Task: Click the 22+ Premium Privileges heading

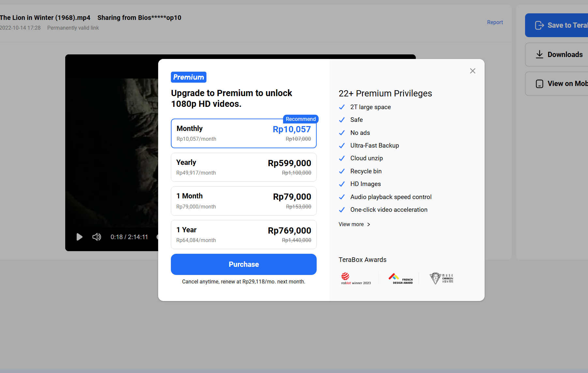Action: (385, 93)
